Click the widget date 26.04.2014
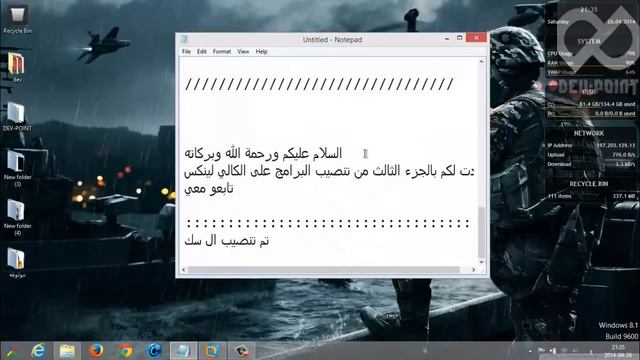 tap(620, 22)
